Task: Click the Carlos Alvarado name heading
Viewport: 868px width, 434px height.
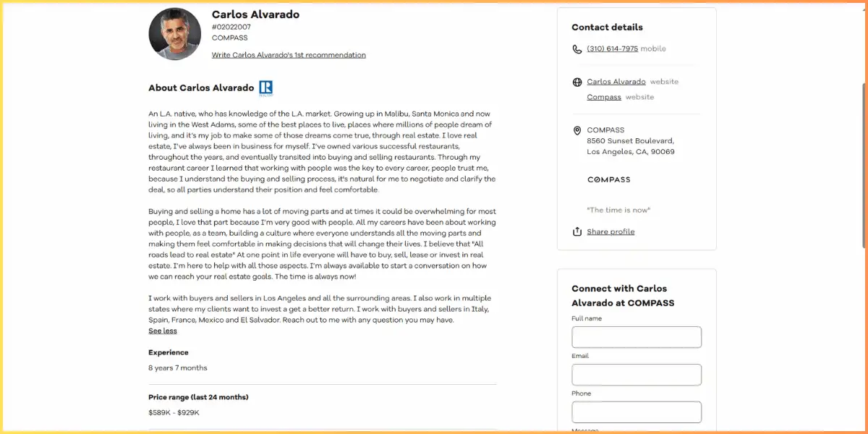Action: click(x=255, y=14)
